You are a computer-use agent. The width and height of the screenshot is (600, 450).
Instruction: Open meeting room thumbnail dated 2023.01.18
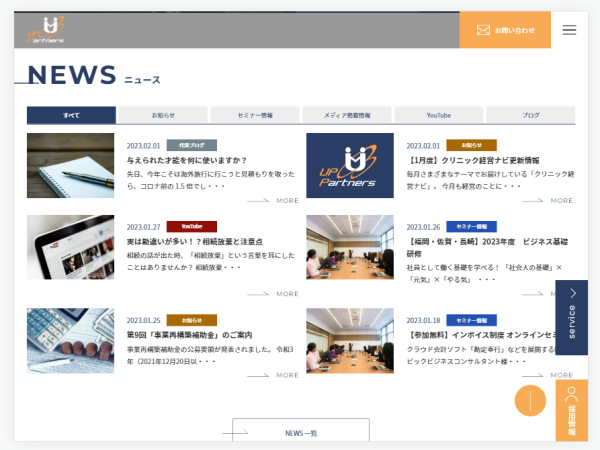point(350,341)
